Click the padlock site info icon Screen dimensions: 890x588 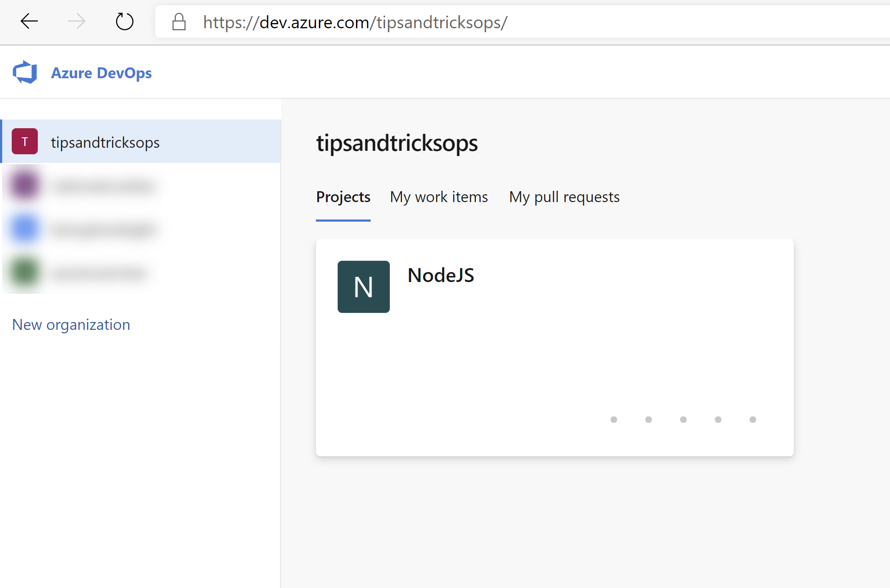[179, 22]
